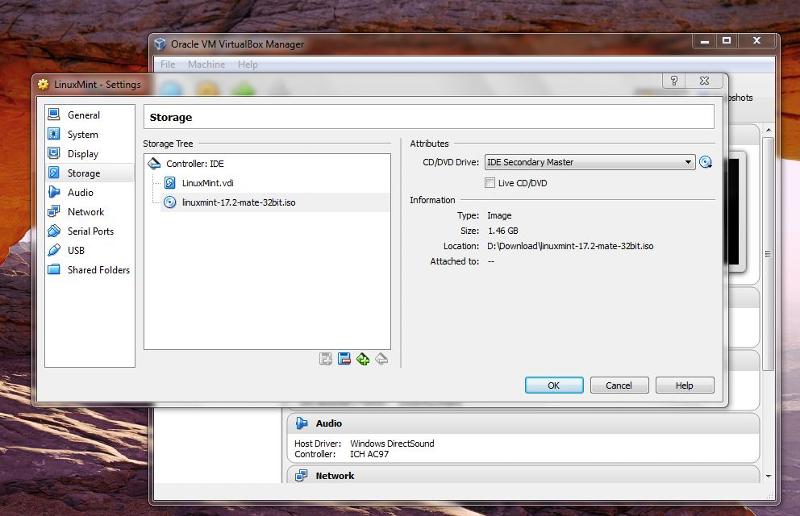Screen dimensions: 800x516
Task: Click the 'D:\Download\linuxmint-17.2-mate-32bit.iso' location text
Action: (570, 246)
